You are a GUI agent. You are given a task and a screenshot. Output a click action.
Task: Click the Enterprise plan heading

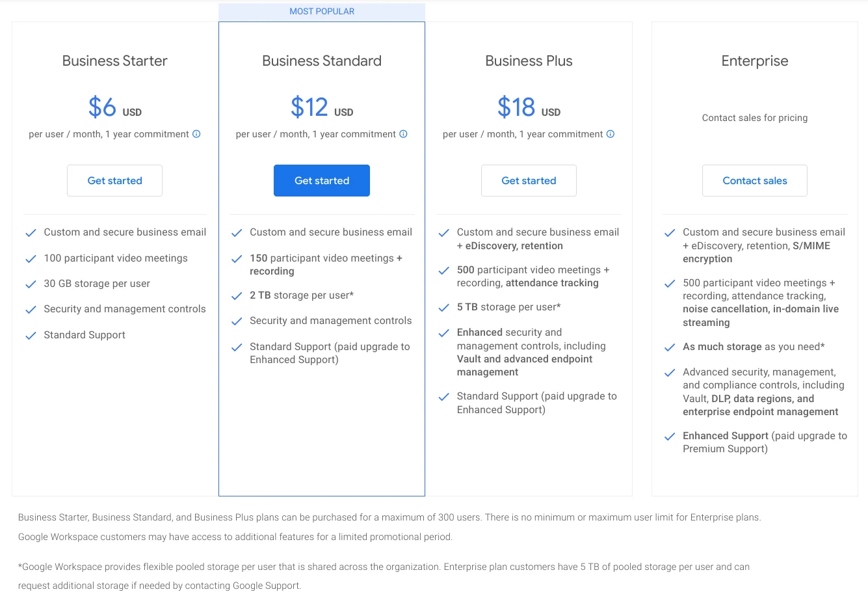click(754, 61)
